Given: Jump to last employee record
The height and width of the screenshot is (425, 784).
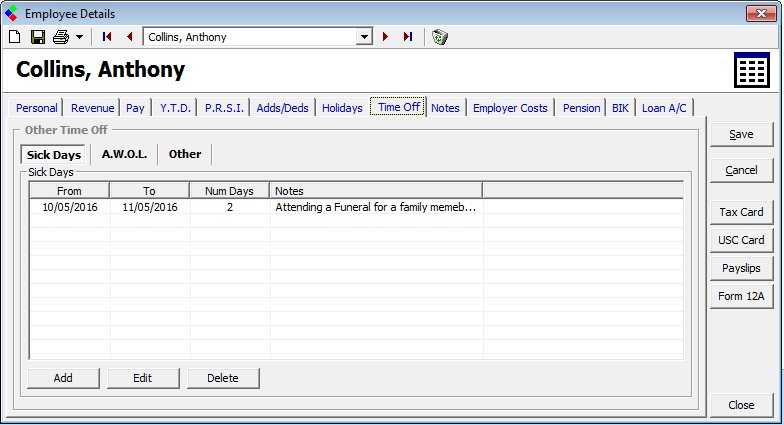Looking at the screenshot, I should coord(408,37).
